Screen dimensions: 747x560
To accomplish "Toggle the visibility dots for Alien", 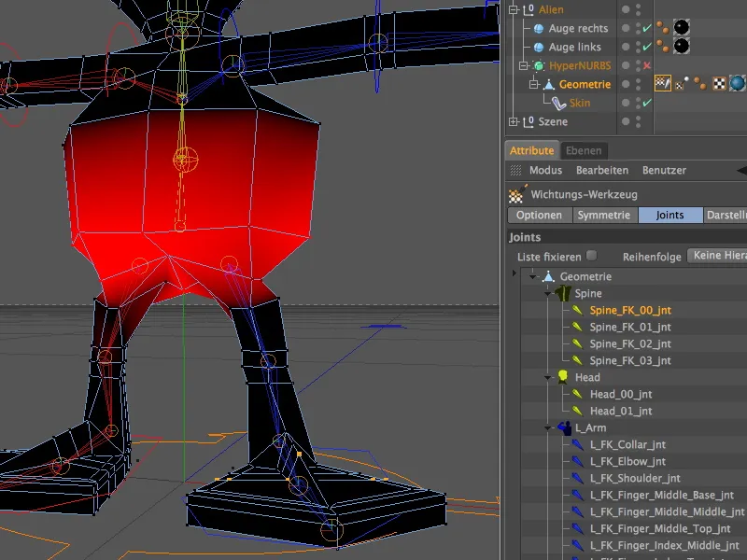I will (x=639, y=9).
